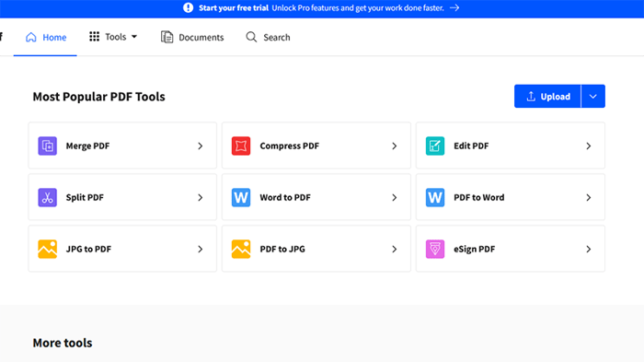Select the red Compress PDF icon
Image resolution: width=644 pixels, height=362 pixels.
pos(241,146)
